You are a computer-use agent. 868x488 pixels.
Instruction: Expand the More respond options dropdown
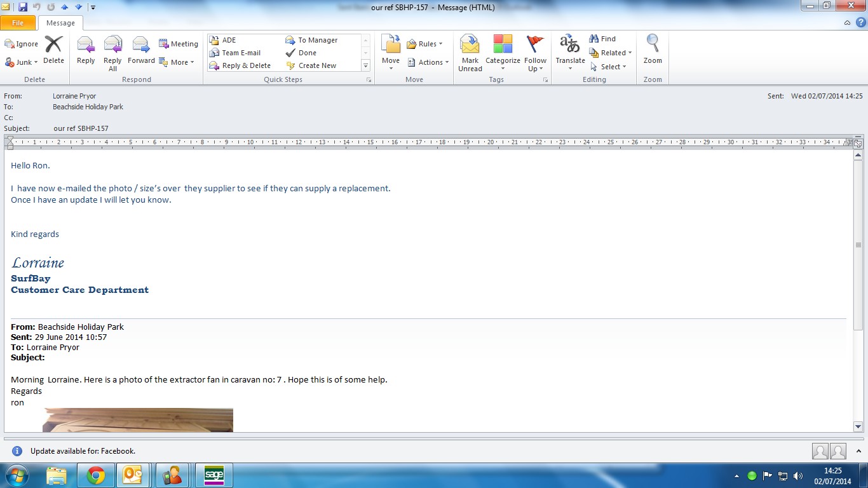pyautogui.click(x=177, y=62)
